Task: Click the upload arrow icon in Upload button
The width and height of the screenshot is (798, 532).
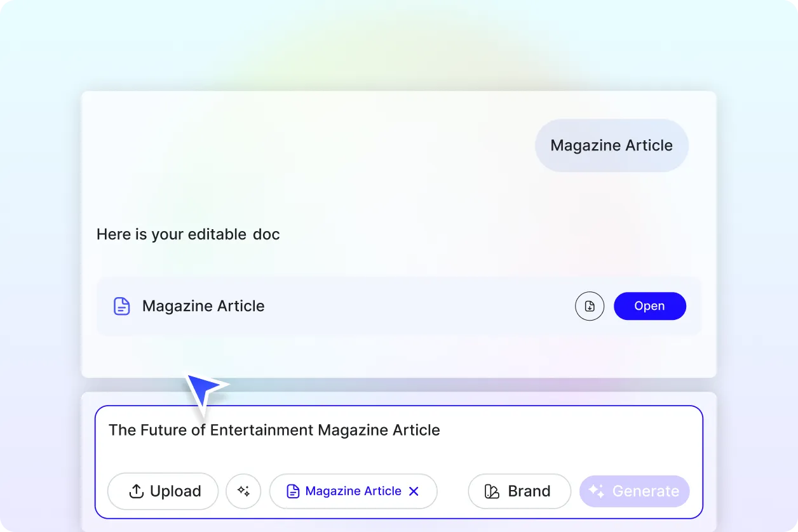Action: (135, 491)
